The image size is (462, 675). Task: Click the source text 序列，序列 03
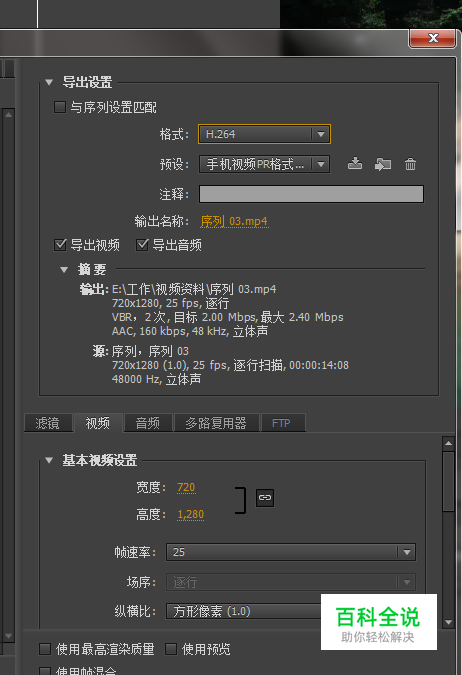tap(150, 351)
